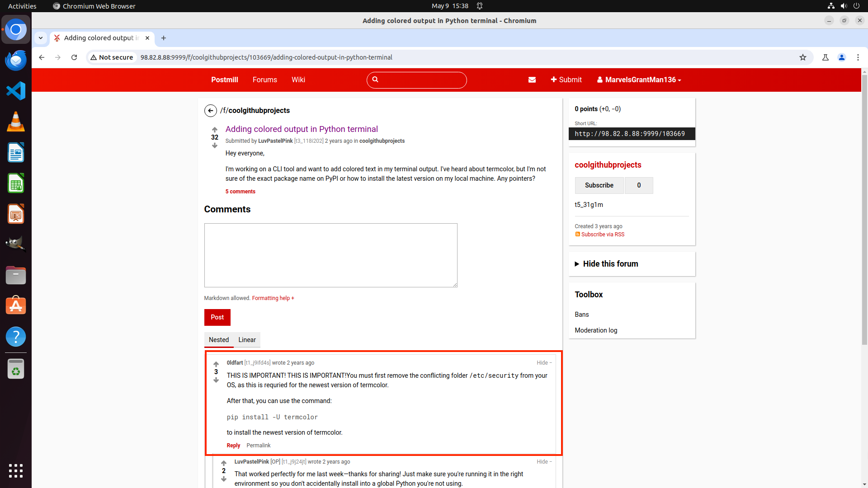868x488 pixels.
Task: Upvote Oldfart's comment
Action: (216, 364)
